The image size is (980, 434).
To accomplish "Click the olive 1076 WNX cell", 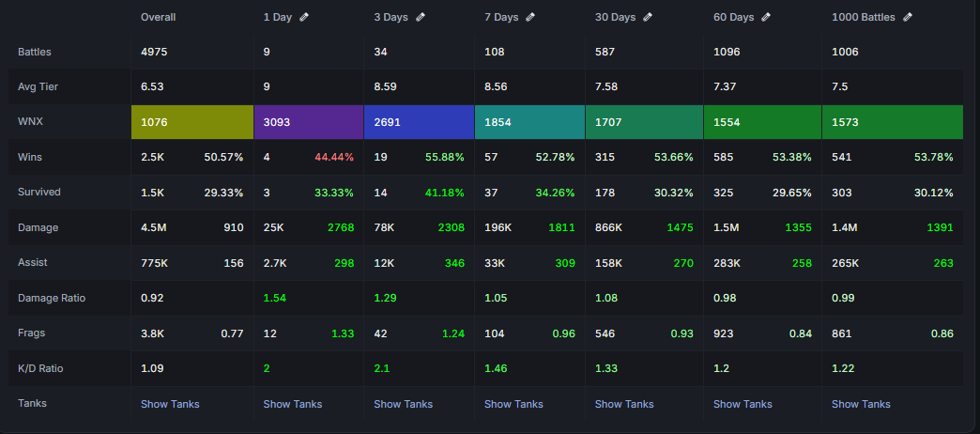I will (x=192, y=122).
